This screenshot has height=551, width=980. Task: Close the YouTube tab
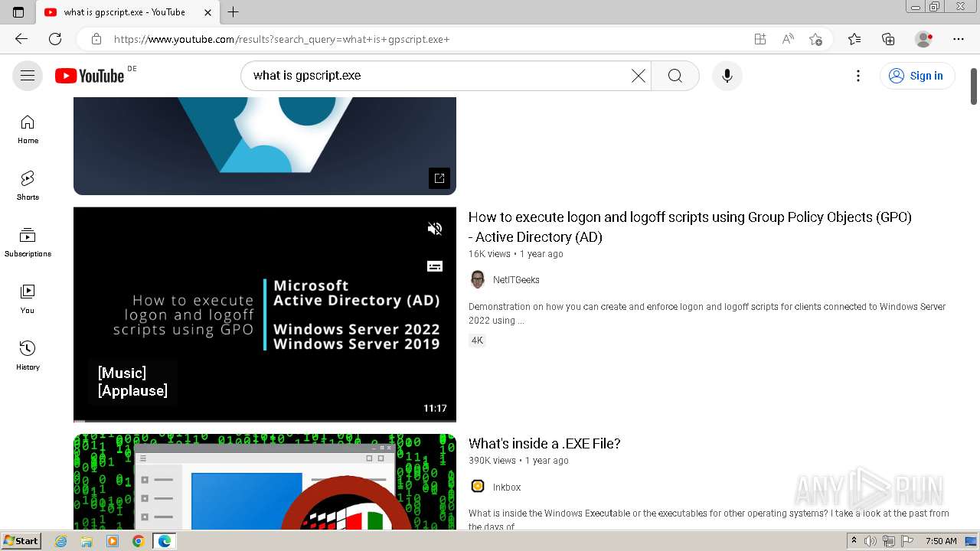coord(207,12)
